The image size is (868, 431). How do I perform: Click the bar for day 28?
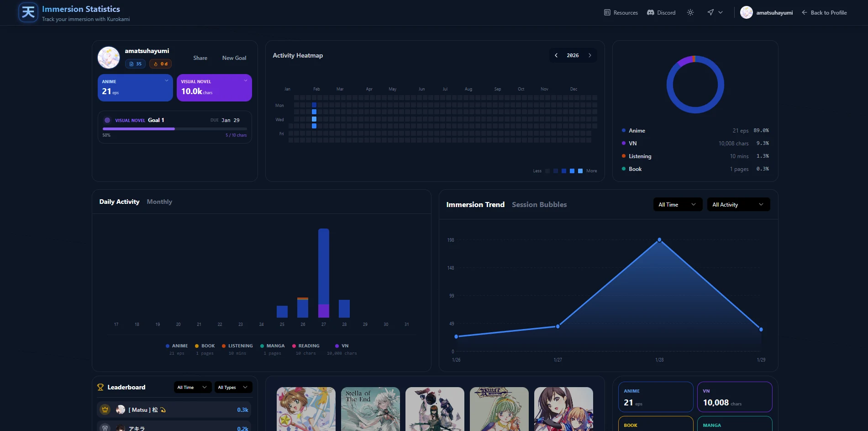(344, 309)
